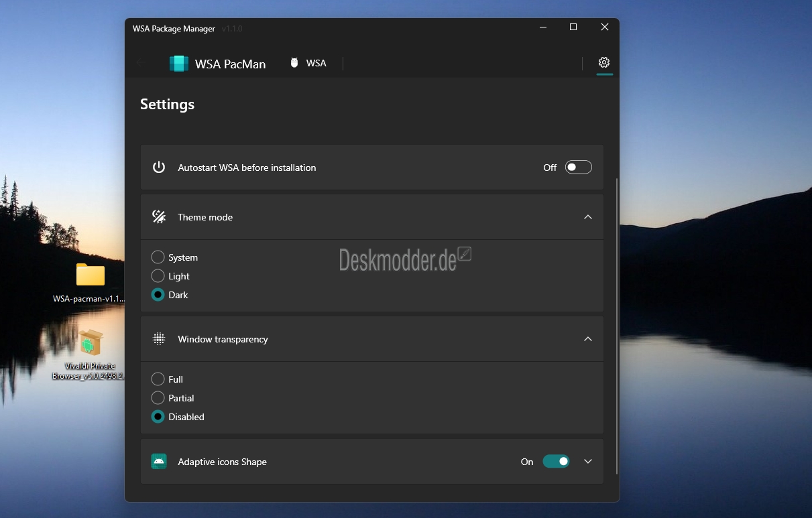Viewport: 812px width, 518px height.
Task: Set window transparency to Full
Action: pos(158,379)
